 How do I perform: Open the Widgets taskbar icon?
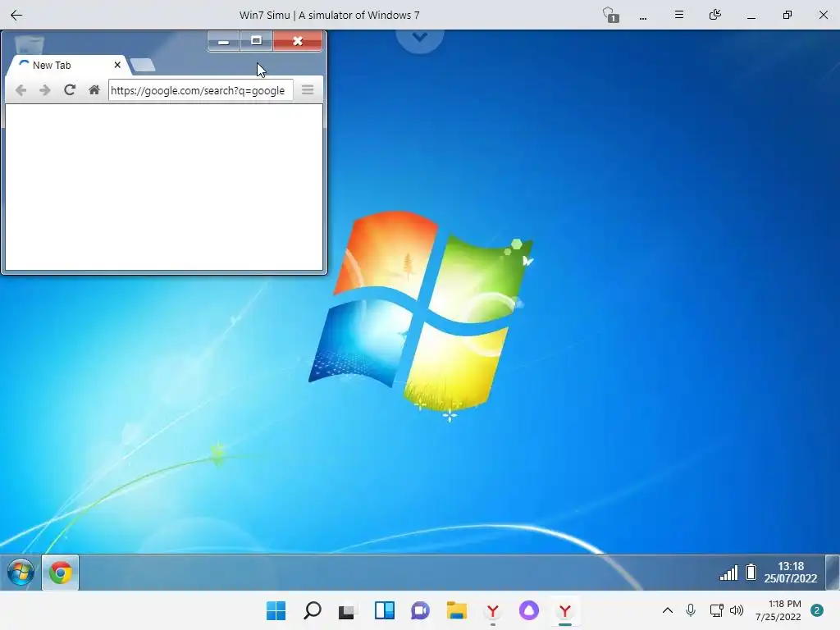pyautogui.click(x=385, y=610)
